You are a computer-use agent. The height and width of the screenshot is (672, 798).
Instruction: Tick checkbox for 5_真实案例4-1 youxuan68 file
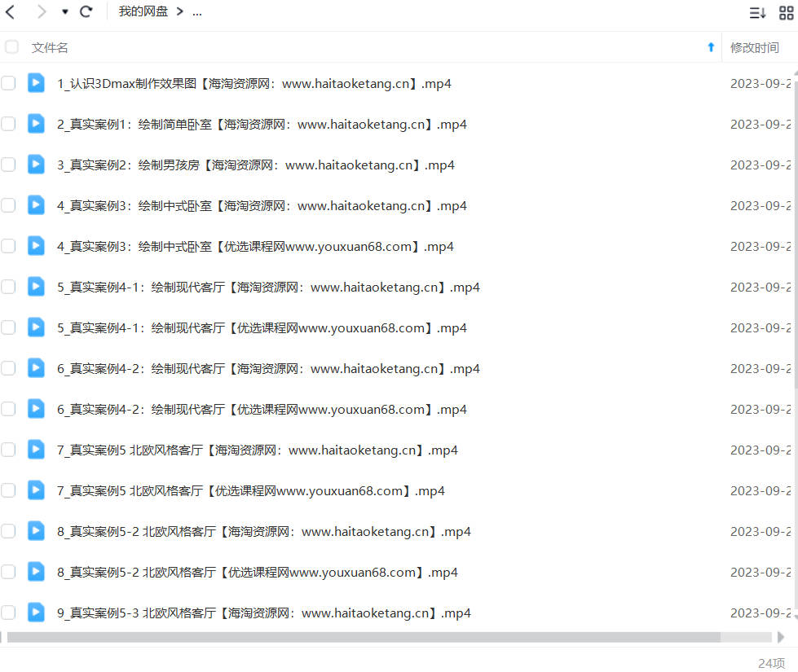(x=8, y=327)
